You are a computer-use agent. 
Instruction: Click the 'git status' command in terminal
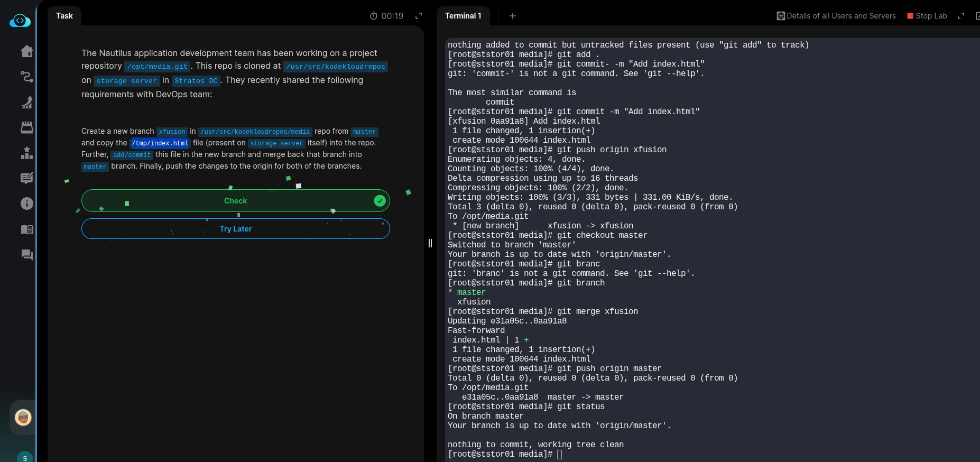pos(581,406)
